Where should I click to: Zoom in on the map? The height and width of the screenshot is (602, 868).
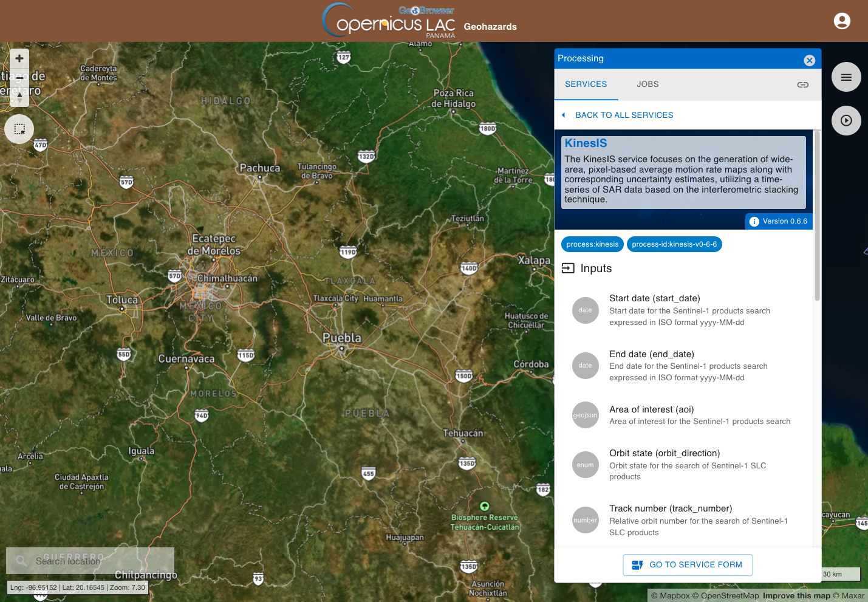tap(19, 58)
